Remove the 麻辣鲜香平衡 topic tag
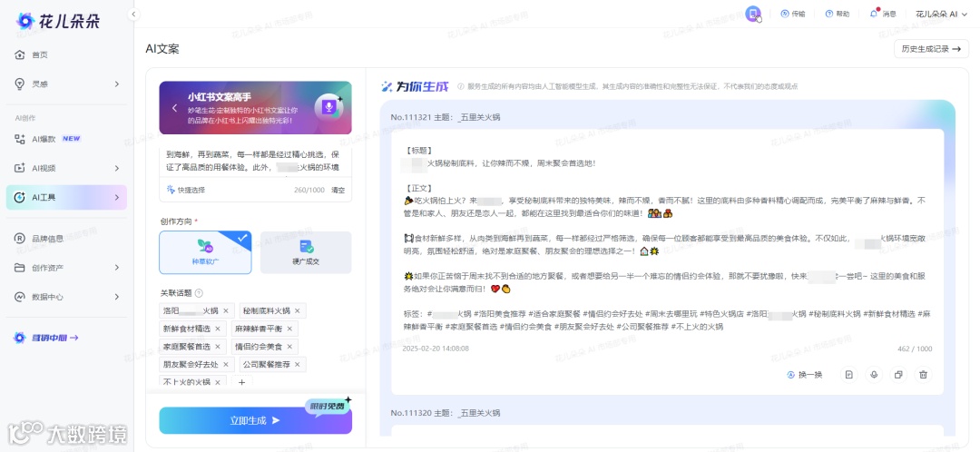Viewport: 980px width, 452px height. coord(289,329)
